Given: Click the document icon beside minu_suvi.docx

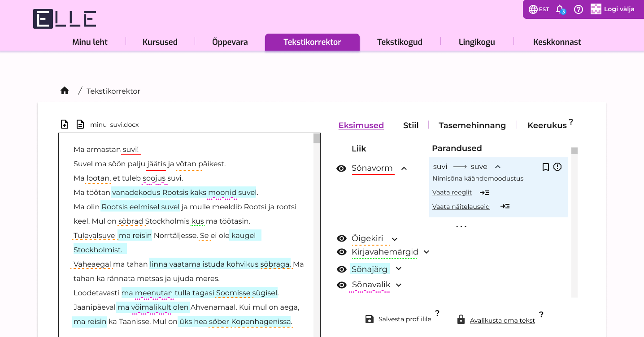Looking at the screenshot, I should pyautogui.click(x=80, y=124).
